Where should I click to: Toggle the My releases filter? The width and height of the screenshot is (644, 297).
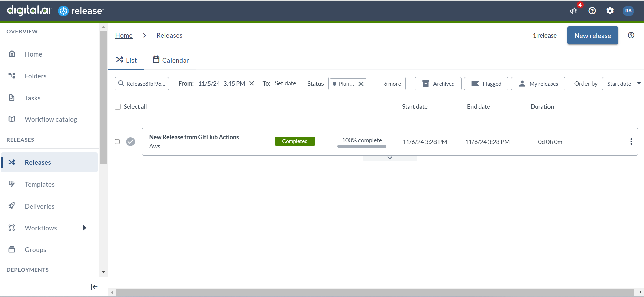tap(538, 84)
